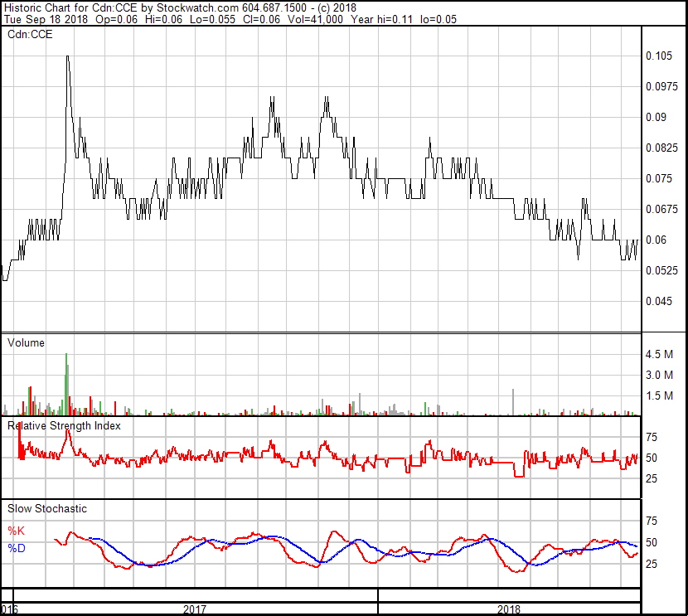
Task: Click the date 'Tue Sep 18 2018'
Action: (46, 19)
